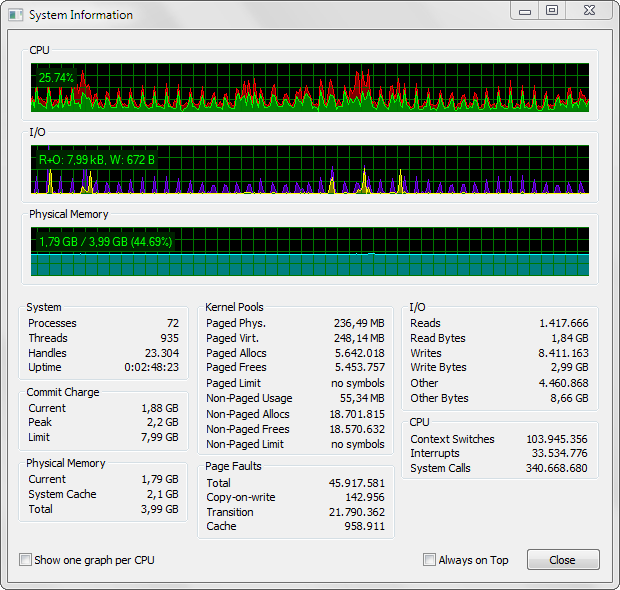The height and width of the screenshot is (590, 620).
Task: Click Read Bytes value 1,84 GB
Action: [x=570, y=338]
